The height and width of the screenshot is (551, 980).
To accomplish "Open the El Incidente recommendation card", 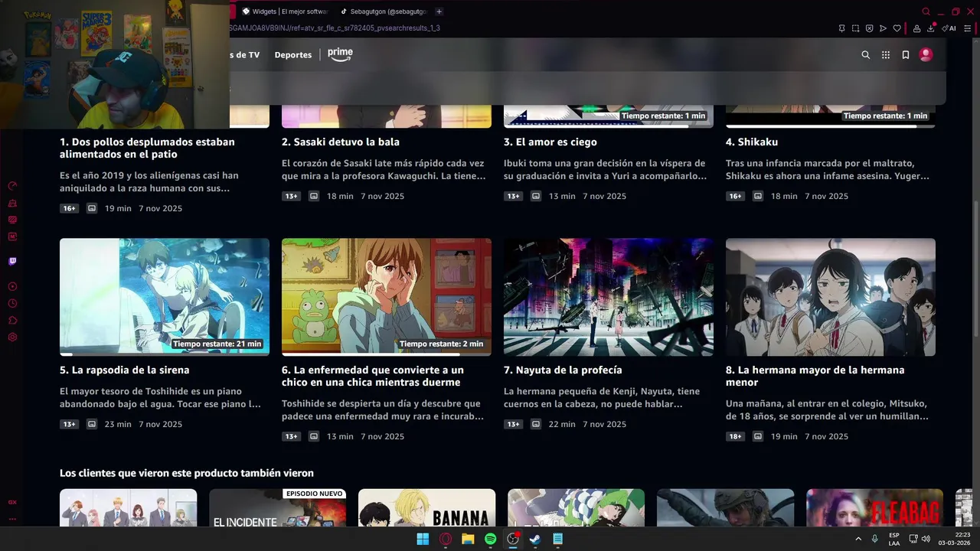I will click(x=277, y=507).
